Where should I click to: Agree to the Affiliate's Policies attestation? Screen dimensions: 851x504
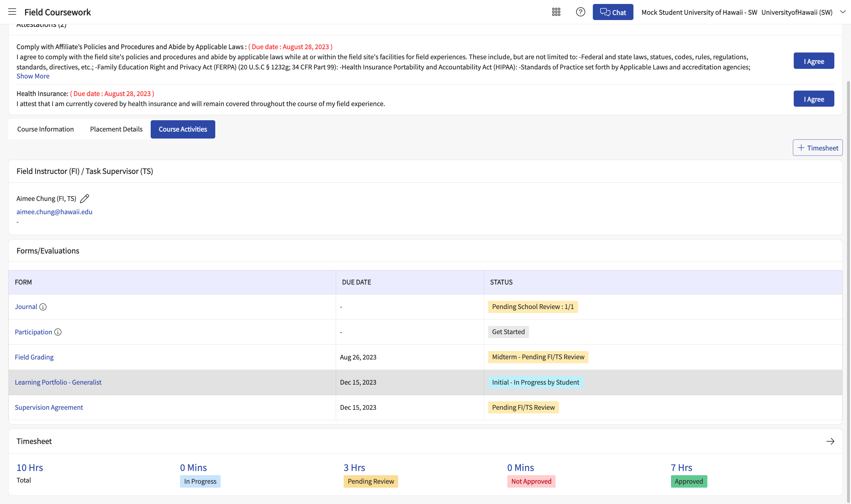click(814, 61)
